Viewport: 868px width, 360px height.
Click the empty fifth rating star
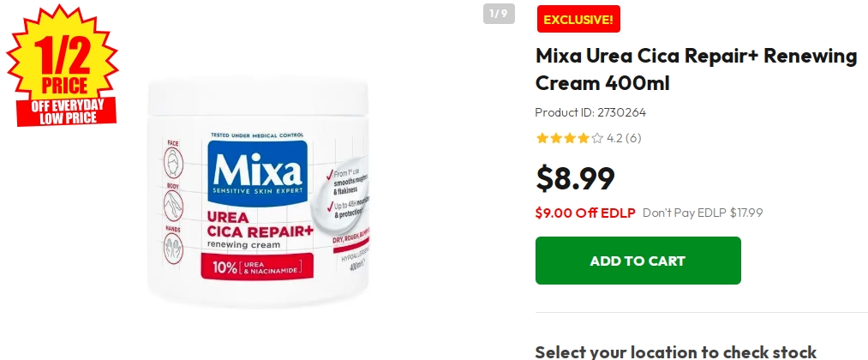(596, 139)
